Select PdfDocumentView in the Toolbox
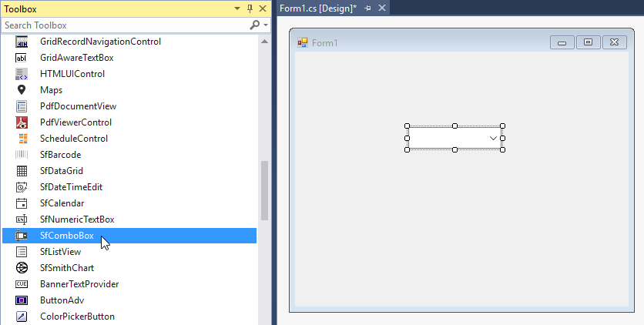644x325 pixels. (78, 106)
